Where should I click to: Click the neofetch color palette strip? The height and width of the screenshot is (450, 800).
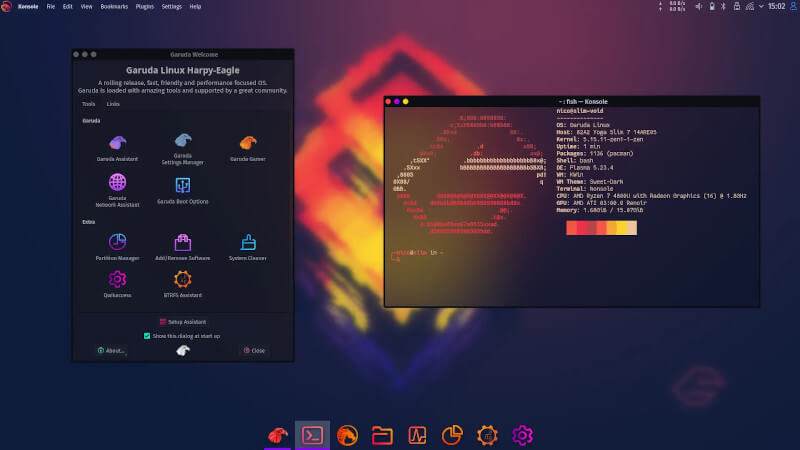click(602, 228)
